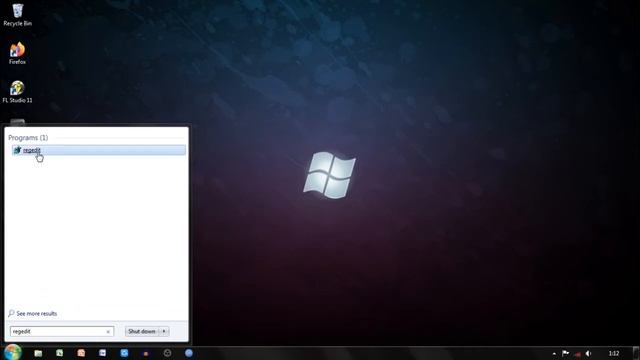The image size is (640, 360).
Task: Click the Shut down button
Action: pos(142,331)
